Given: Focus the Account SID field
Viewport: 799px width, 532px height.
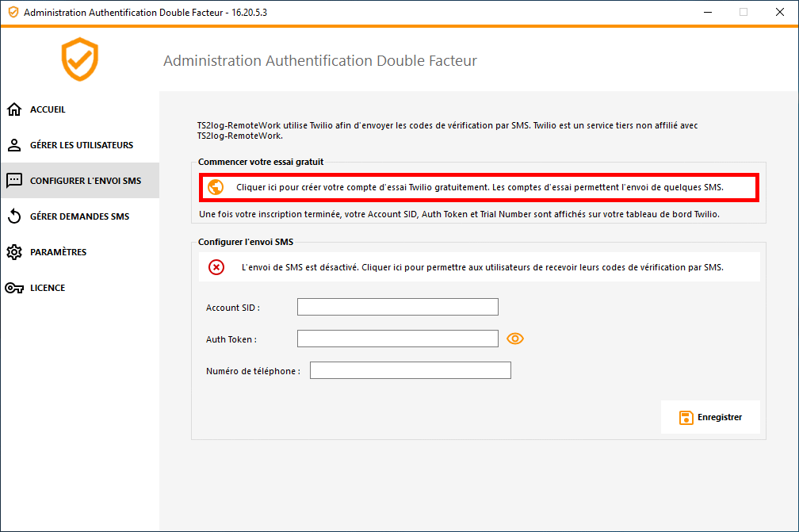Looking at the screenshot, I should [x=397, y=307].
